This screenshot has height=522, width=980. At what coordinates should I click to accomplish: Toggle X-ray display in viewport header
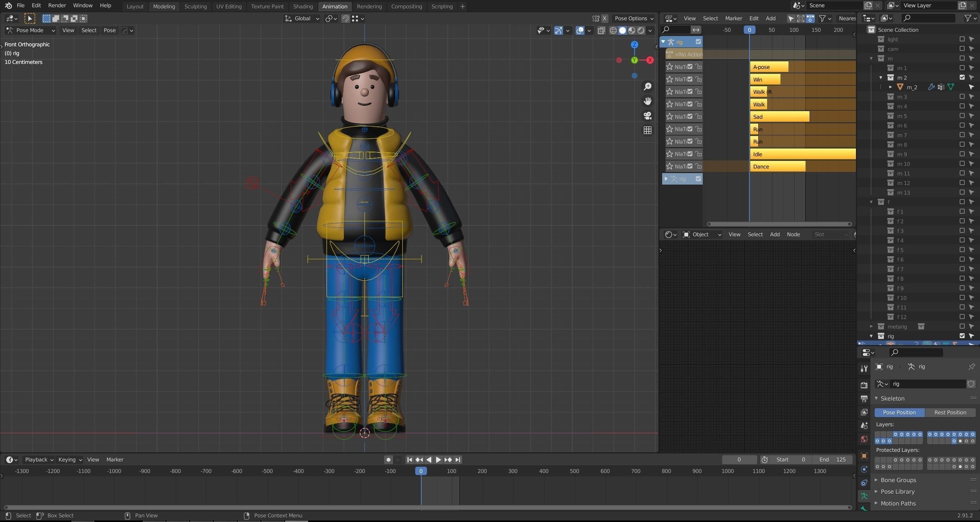(601, 30)
